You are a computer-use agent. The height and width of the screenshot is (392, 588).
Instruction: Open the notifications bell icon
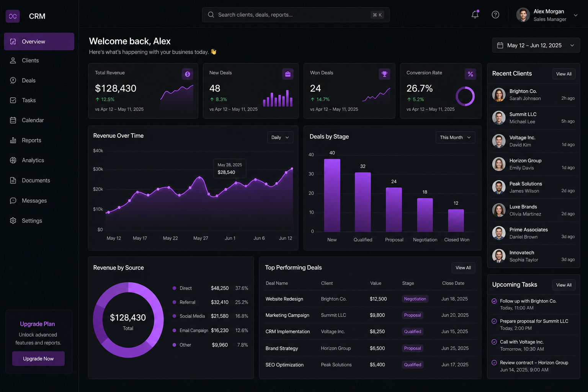[475, 15]
